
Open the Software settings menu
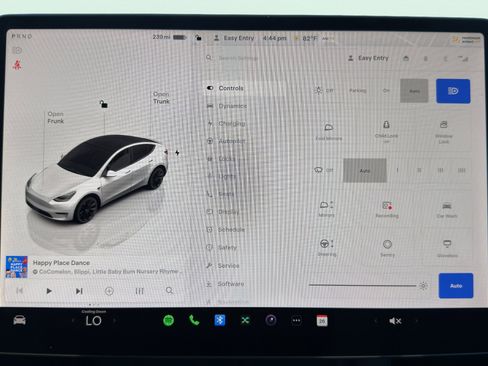pyautogui.click(x=225, y=284)
